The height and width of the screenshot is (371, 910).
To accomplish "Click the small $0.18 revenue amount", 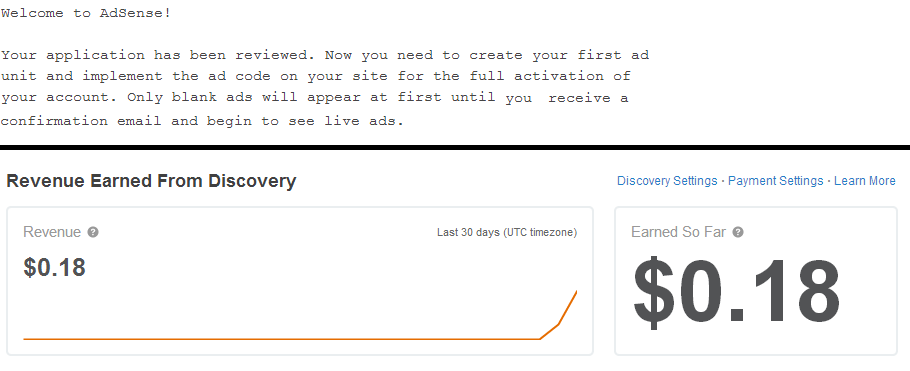I will tap(55, 267).
